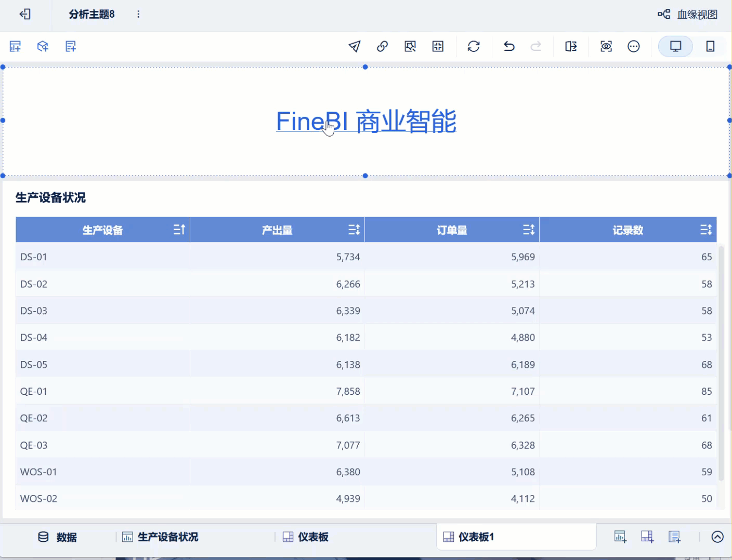Click the add chart component icon in top toolbar
Image resolution: width=732 pixels, height=560 pixels.
click(x=15, y=46)
